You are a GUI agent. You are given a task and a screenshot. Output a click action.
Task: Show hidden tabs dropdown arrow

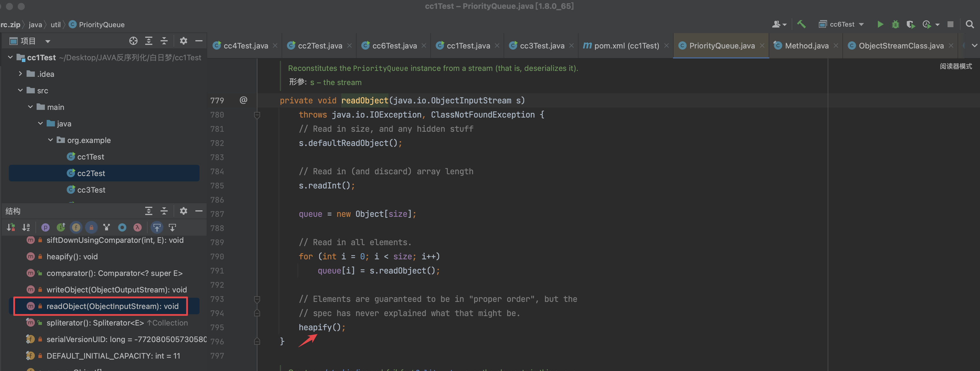tap(974, 46)
